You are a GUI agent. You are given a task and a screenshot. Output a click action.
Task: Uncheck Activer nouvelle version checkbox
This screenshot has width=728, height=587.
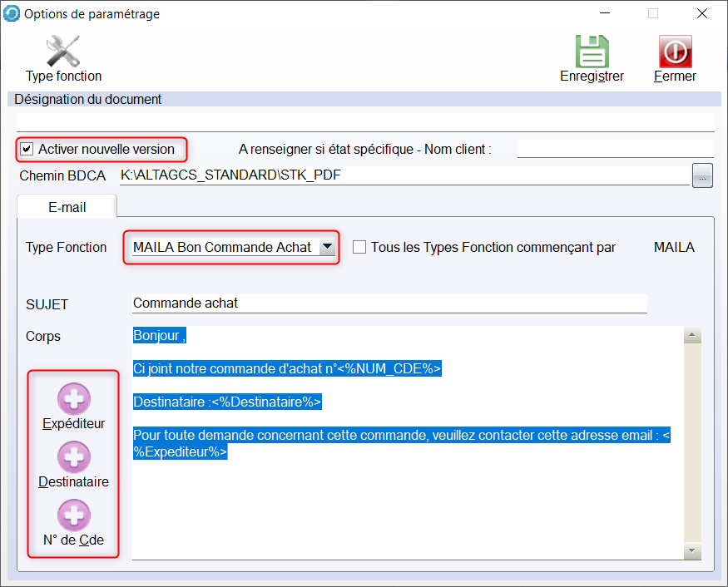pyautogui.click(x=27, y=150)
